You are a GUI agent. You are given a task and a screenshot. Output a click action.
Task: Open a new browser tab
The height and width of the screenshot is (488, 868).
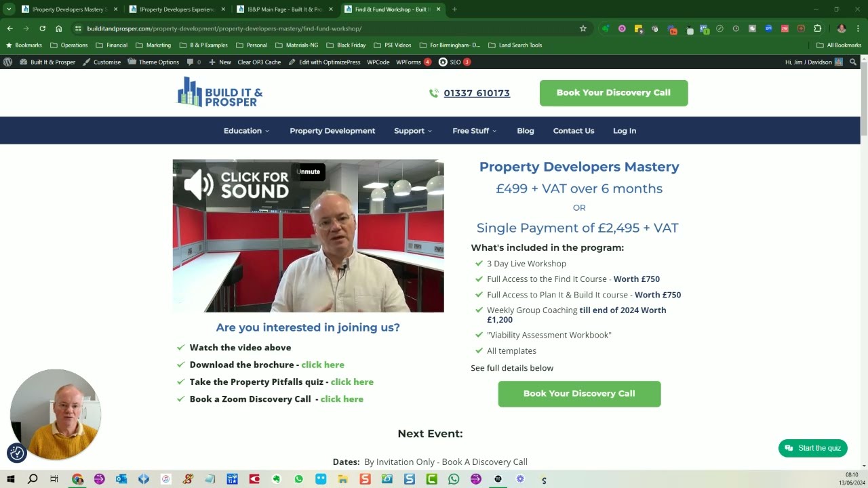pos(454,9)
